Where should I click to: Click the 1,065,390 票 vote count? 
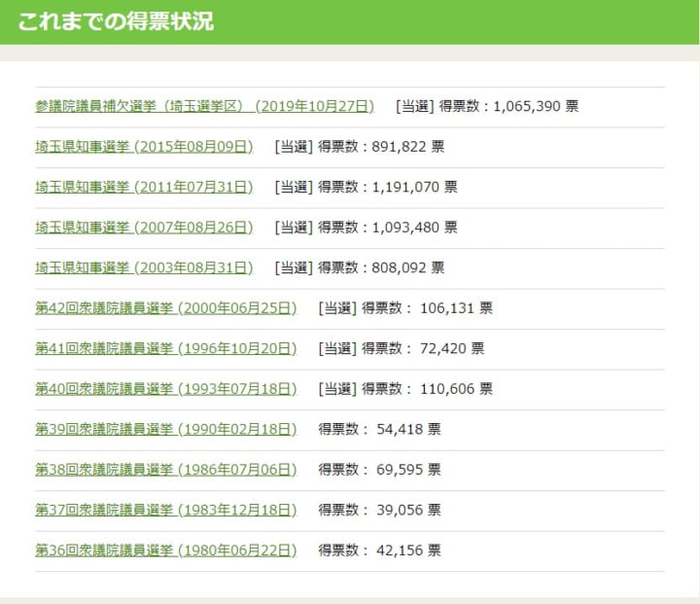tap(536, 106)
